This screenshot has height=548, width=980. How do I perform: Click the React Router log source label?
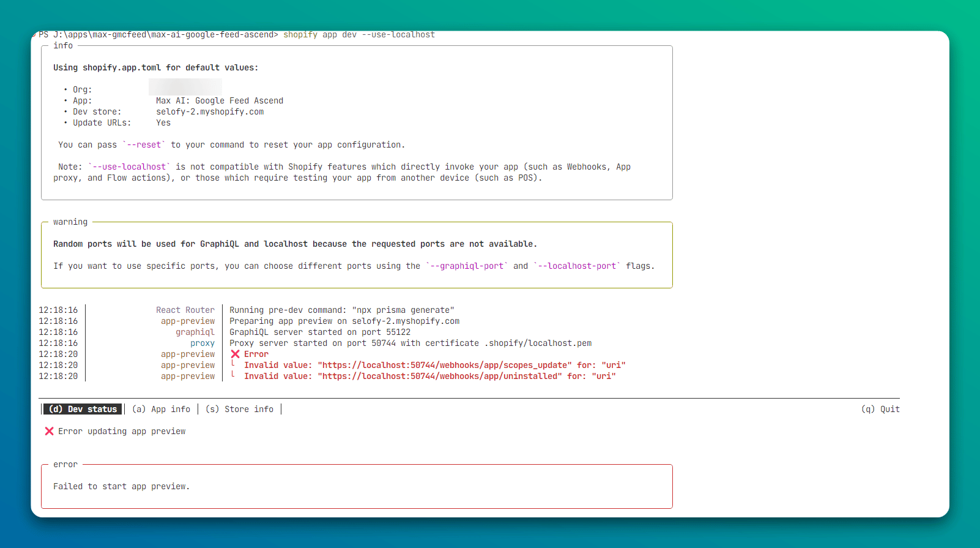tap(185, 310)
